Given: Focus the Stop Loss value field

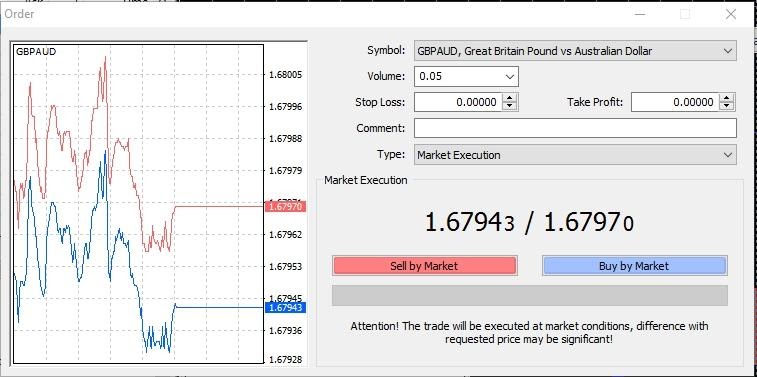Looking at the screenshot, I should pyautogui.click(x=459, y=102).
